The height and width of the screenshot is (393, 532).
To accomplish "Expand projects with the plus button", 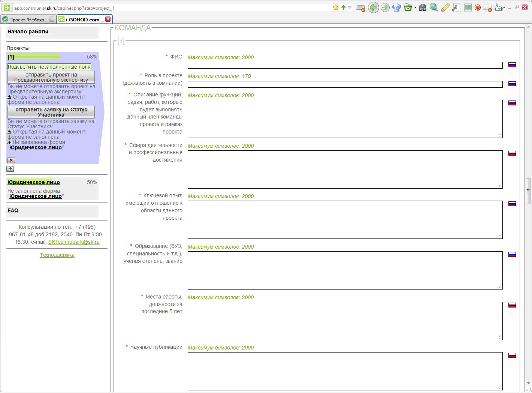I will [10, 169].
